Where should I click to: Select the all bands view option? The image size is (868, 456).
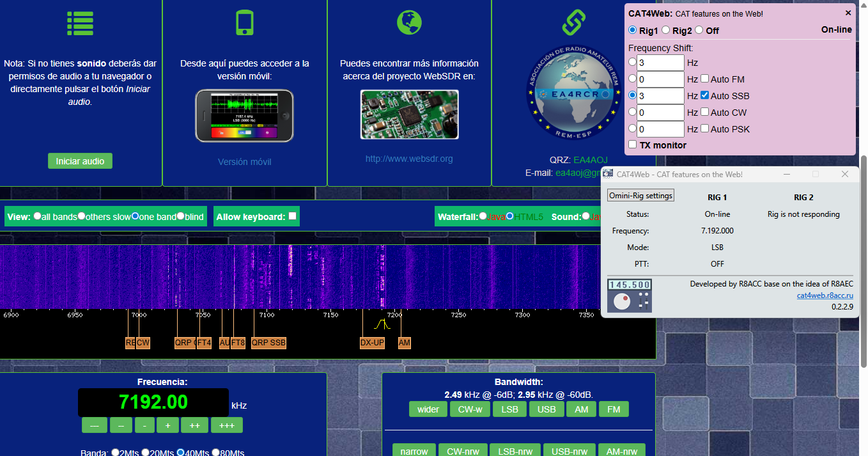click(38, 216)
